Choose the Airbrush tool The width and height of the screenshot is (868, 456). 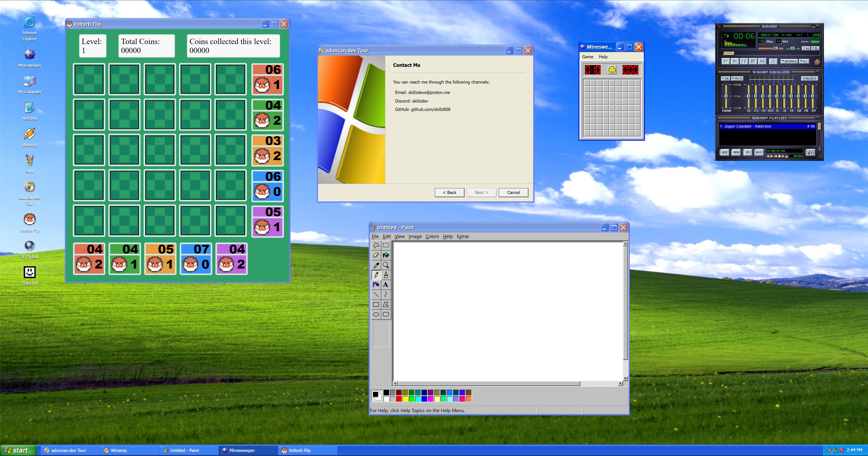376,285
